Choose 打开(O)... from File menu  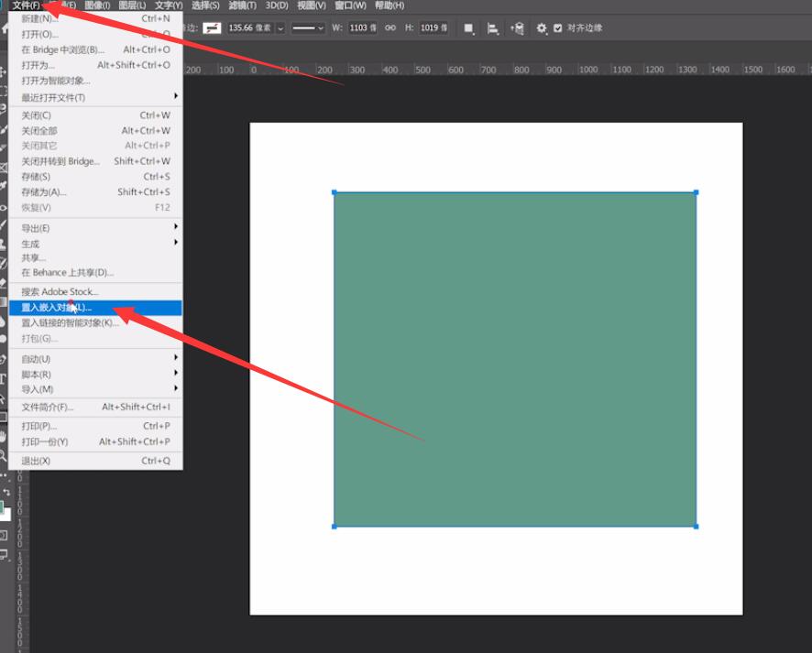[96, 34]
